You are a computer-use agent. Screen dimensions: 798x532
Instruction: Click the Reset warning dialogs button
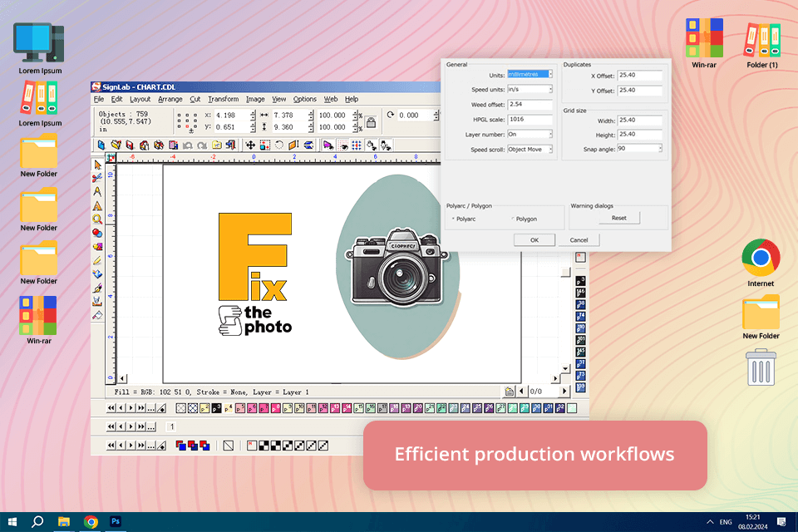618,218
